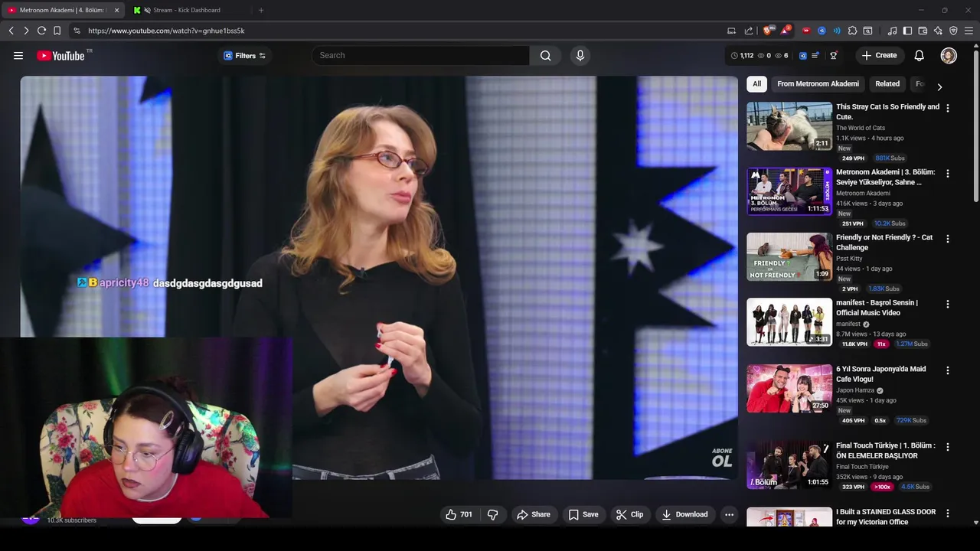The height and width of the screenshot is (551, 980).
Task: Open a new browser tab
Action: pos(261,10)
